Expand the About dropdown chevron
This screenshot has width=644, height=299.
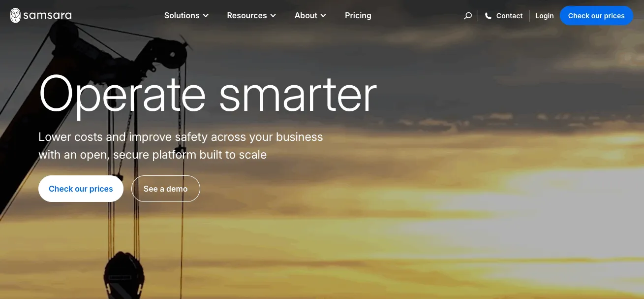click(323, 16)
